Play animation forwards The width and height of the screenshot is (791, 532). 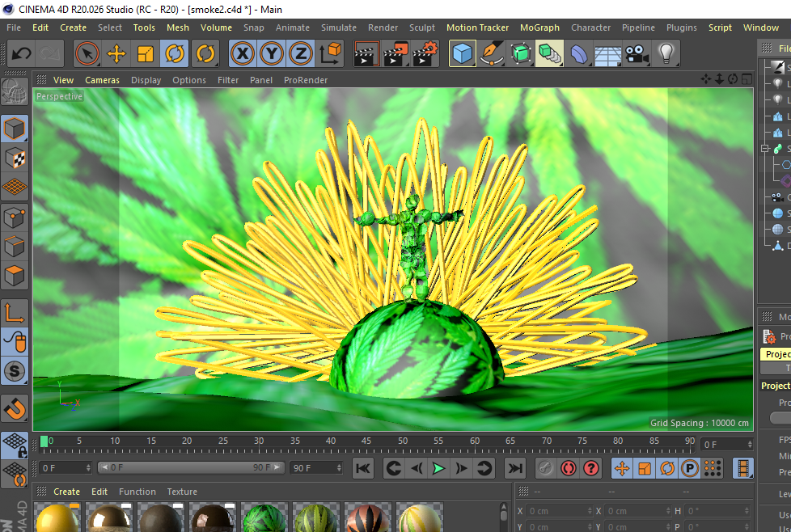pos(438,468)
